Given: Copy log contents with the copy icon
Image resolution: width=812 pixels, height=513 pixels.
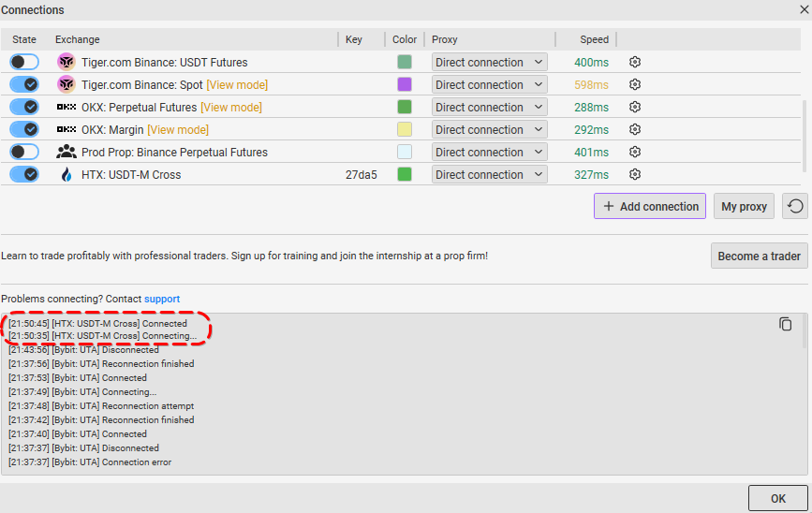Looking at the screenshot, I should 785,324.
